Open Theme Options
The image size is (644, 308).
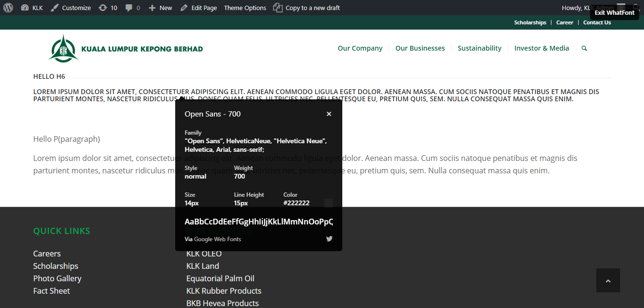[x=245, y=8]
